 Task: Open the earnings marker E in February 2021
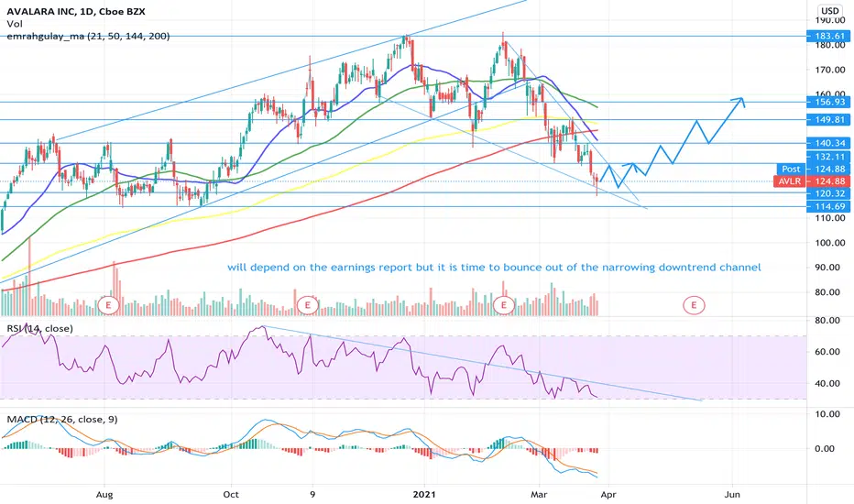pyautogui.click(x=504, y=305)
